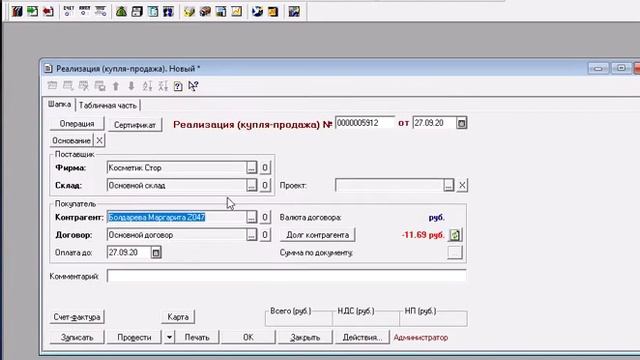Sort descending using the Z-A arrow icon
Screen dimensions: 640x360
163,86
